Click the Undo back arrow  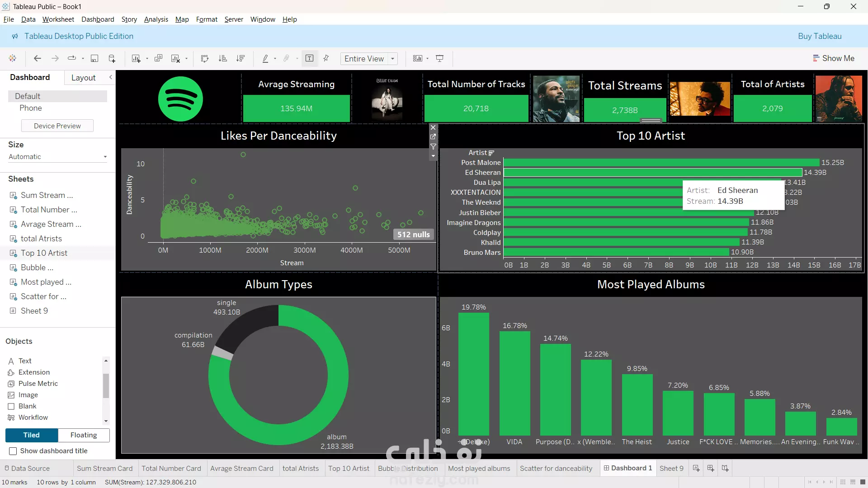coord(38,58)
